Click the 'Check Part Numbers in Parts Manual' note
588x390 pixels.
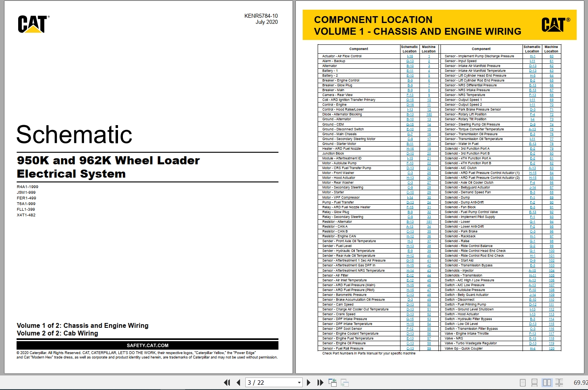369,353
